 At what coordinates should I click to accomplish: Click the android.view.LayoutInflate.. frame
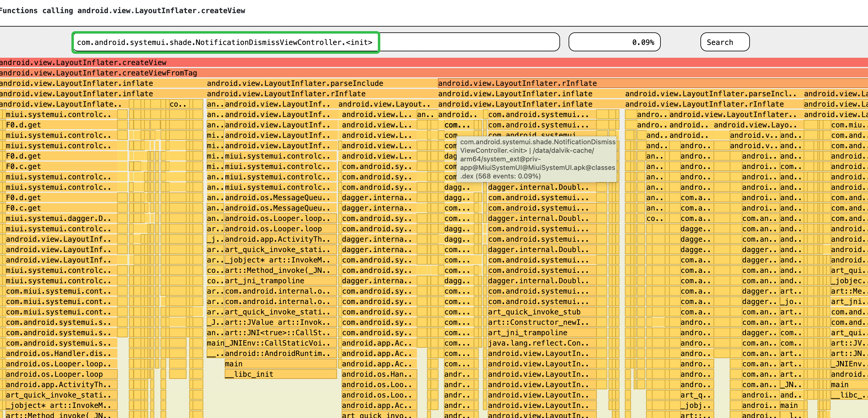click(x=64, y=104)
